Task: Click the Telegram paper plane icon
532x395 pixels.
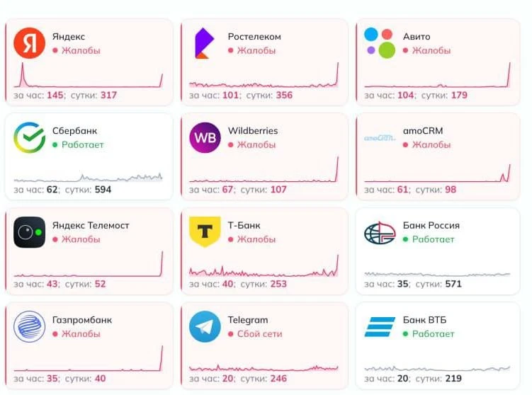Action: coord(205,326)
